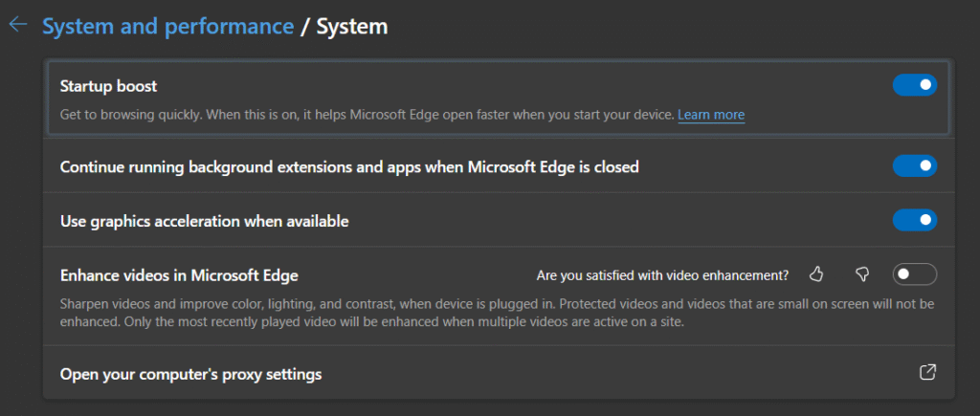
Task: Enable the Enhance videos toggle
Action: click(x=914, y=274)
